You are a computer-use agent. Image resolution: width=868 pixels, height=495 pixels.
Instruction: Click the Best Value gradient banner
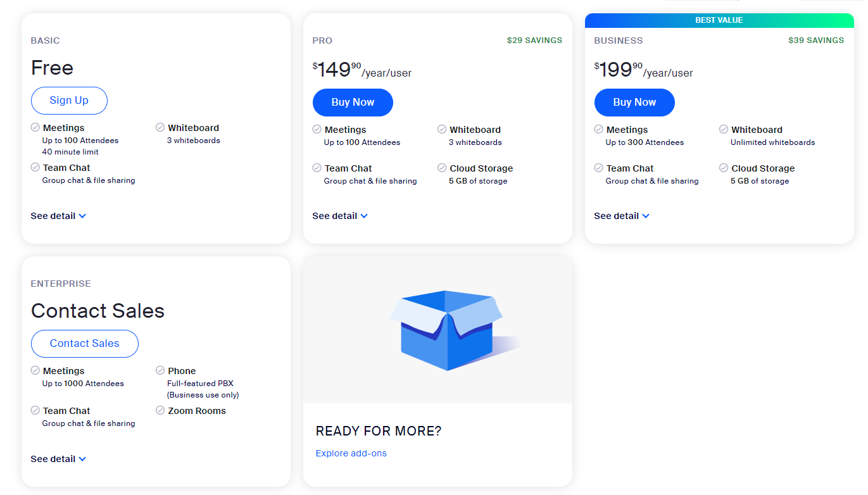[x=719, y=20]
